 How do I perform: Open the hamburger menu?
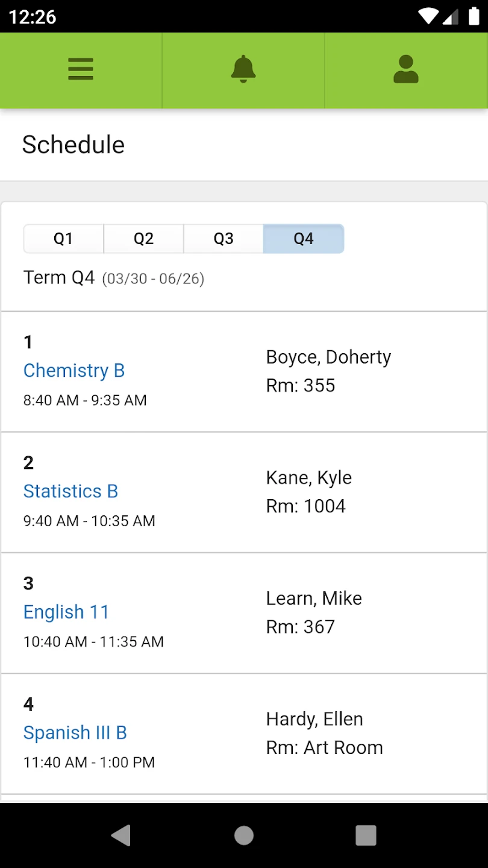pyautogui.click(x=81, y=69)
